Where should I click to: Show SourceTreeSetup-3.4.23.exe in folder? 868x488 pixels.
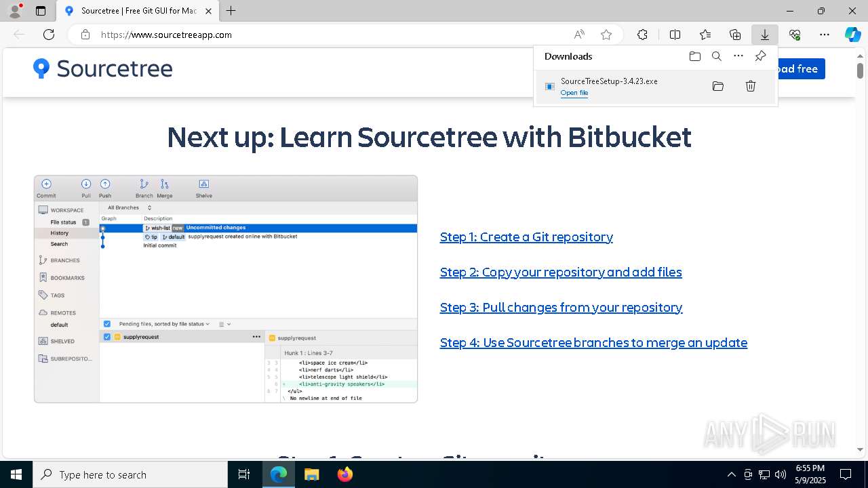click(x=718, y=86)
